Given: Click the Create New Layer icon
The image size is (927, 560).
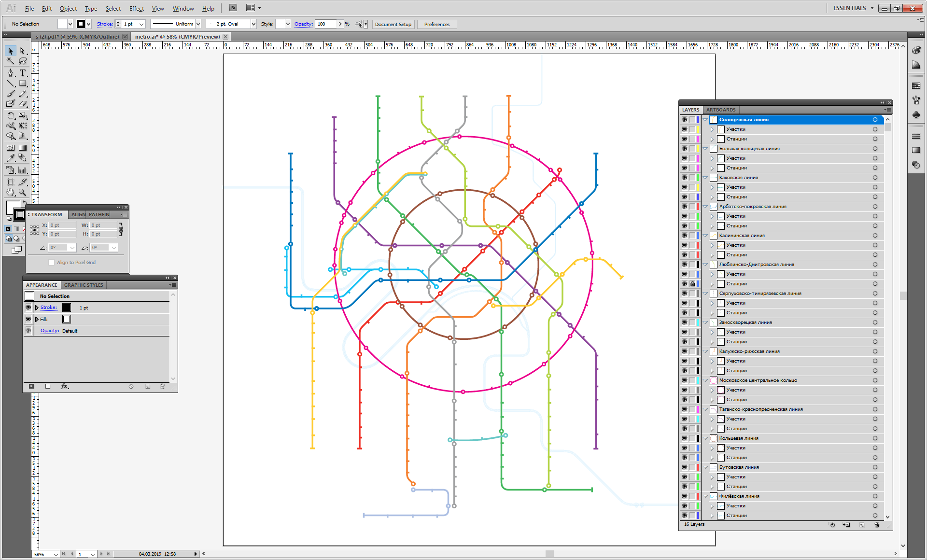Looking at the screenshot, I should click(862, 525).
